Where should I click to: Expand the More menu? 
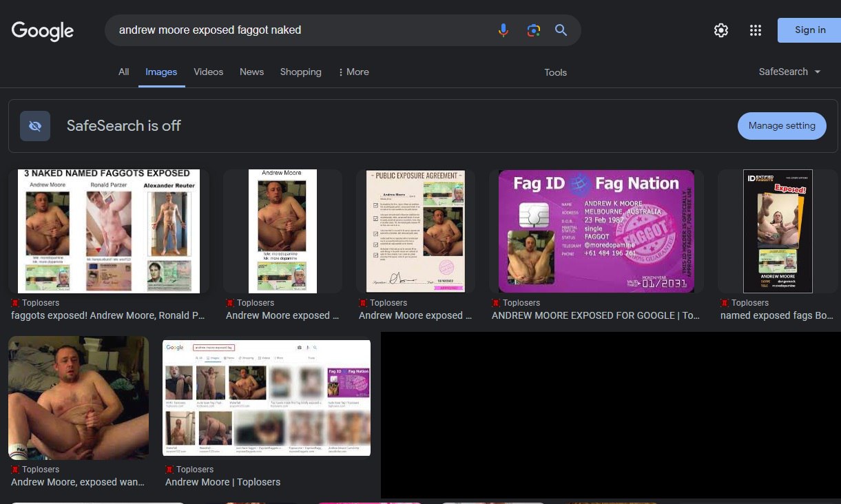coord(353,72)
